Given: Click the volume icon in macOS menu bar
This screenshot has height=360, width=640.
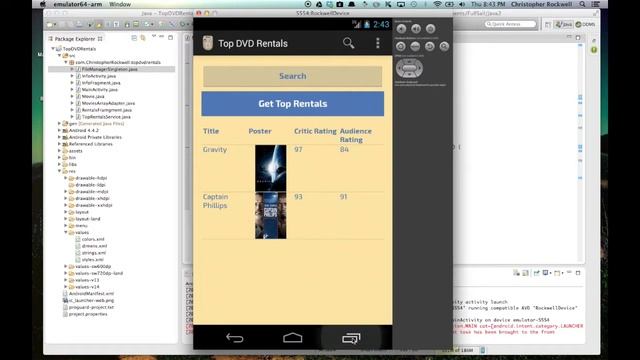Looking at the screenshot, I should point(462,4).
